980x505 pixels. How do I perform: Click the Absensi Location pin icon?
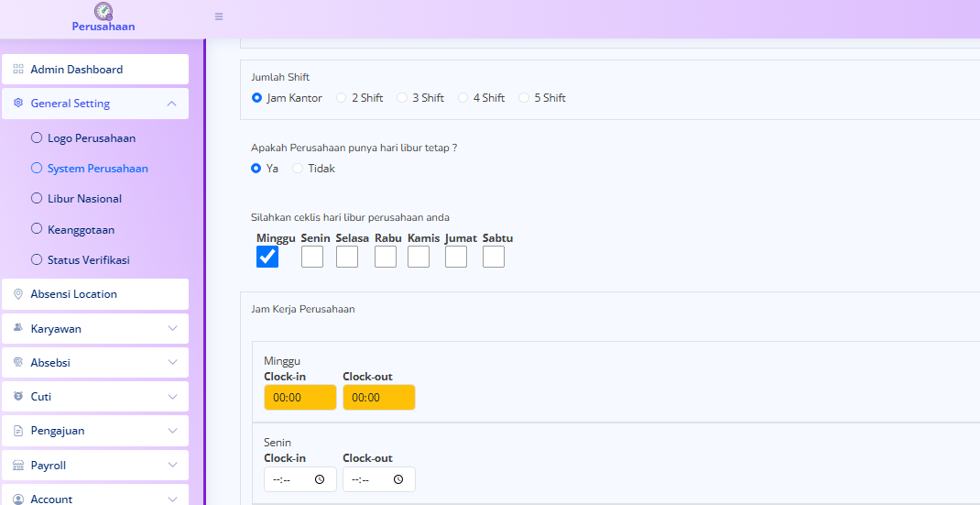[18, 294]
